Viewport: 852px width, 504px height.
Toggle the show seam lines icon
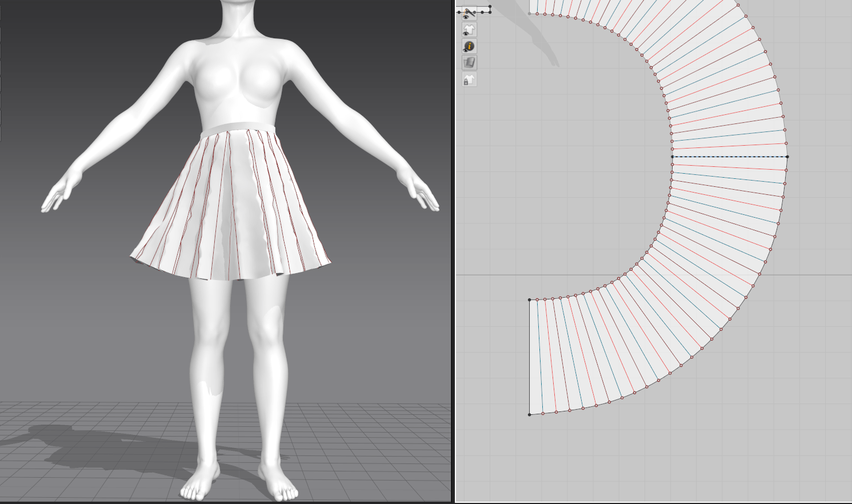point(469,13)
